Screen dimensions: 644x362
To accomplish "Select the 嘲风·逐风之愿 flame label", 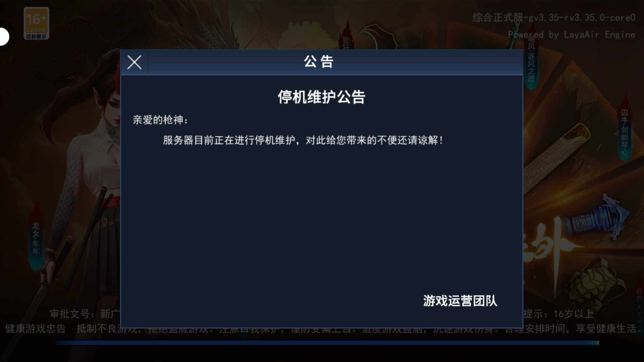I will (531, 59).
